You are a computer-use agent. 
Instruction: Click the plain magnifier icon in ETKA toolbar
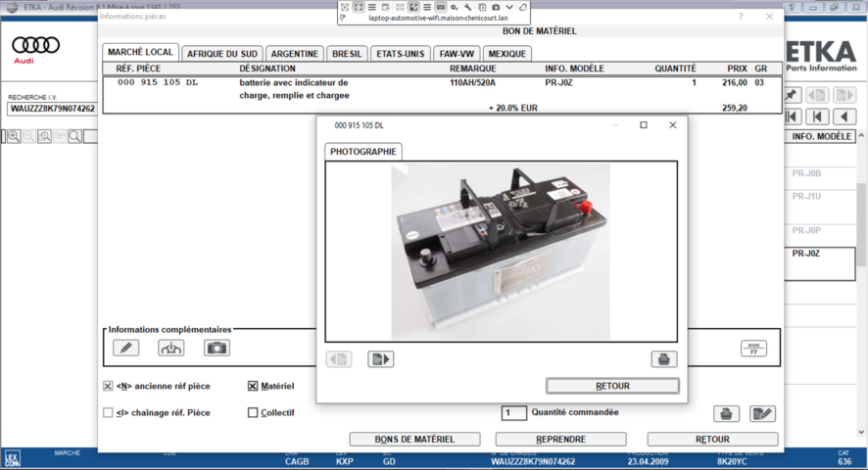74,136
